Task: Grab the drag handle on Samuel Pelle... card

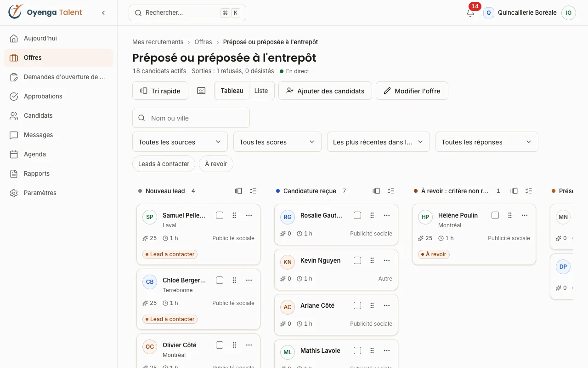Action: coord(234,215)
